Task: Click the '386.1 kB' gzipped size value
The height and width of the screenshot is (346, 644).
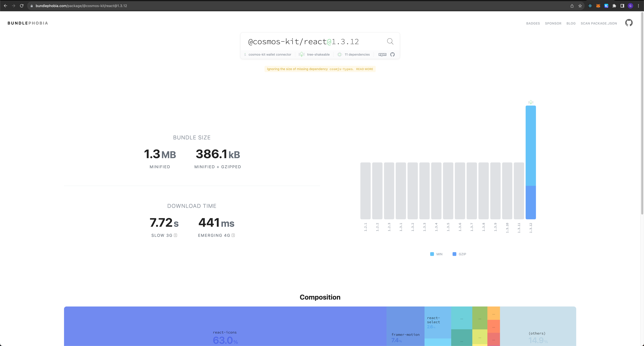Action: (x=218, y=154)
